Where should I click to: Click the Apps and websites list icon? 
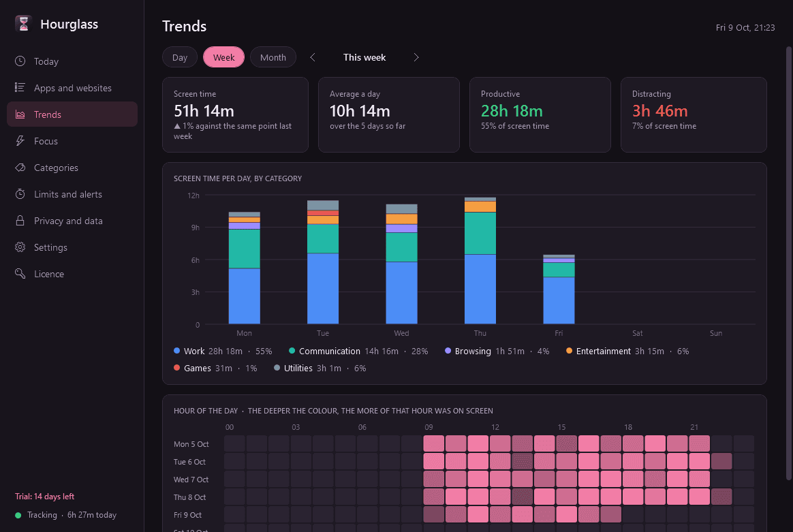pyautogui.click(x=20, y=88)
